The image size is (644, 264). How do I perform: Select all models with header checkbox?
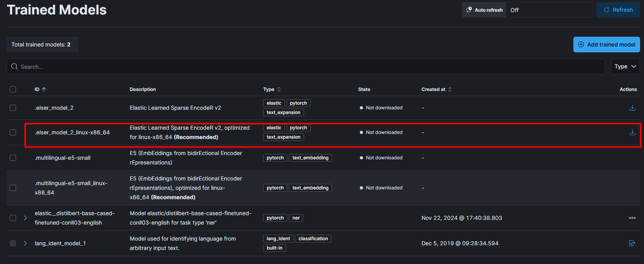click(x=13, y=89)
